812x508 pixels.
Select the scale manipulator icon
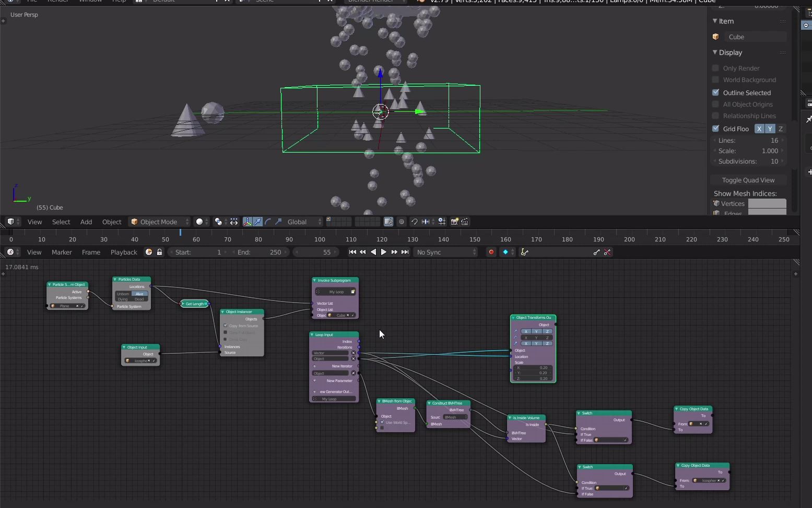(x=278, y=222)
